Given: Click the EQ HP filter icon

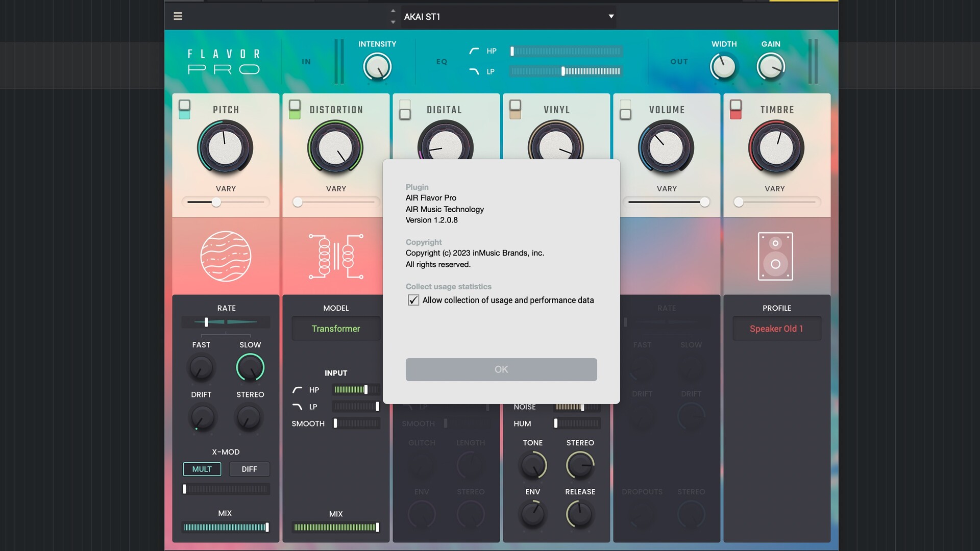Looking at the screenshot, I should coord(474,51).
